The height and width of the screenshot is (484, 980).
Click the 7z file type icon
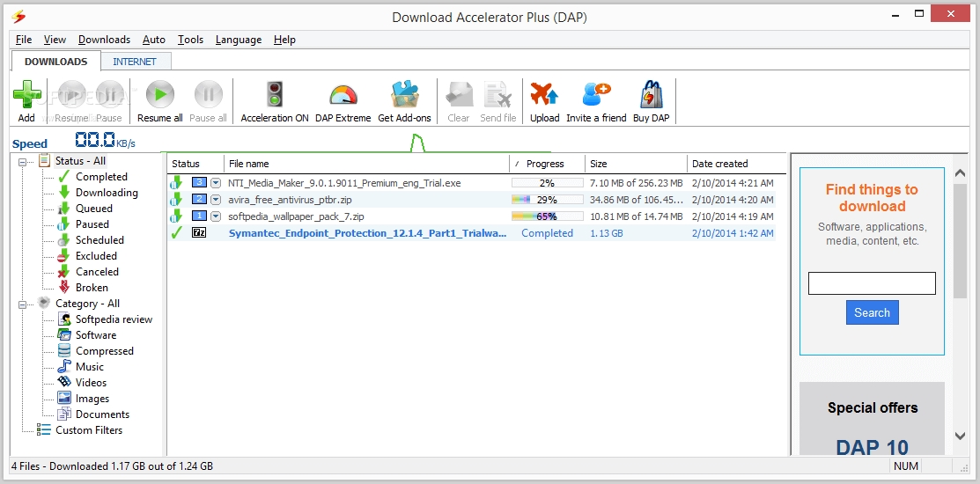pos(199,232)
